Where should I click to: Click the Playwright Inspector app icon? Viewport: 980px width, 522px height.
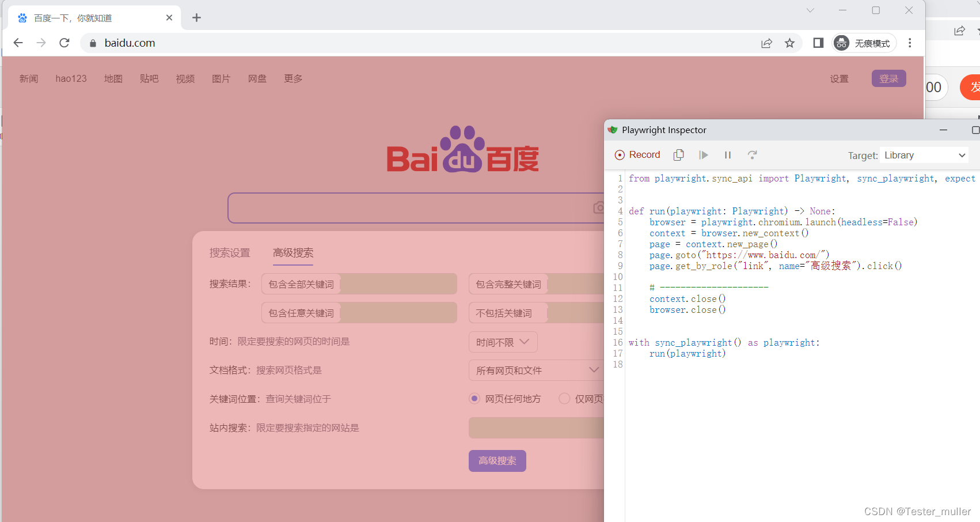pyautogui.click(x=613, y=130)
